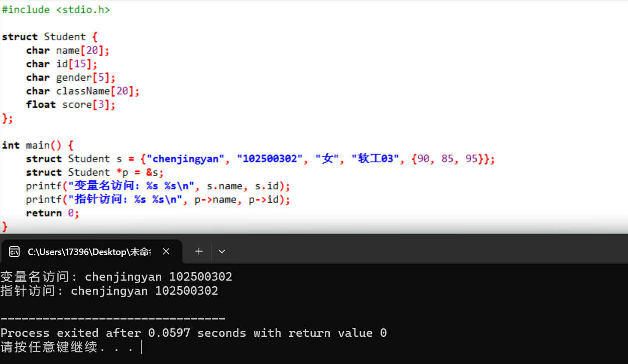Click the 'return 0;' statement
Image resolution: width=628 pixels, height=364 pixels.
53,213
